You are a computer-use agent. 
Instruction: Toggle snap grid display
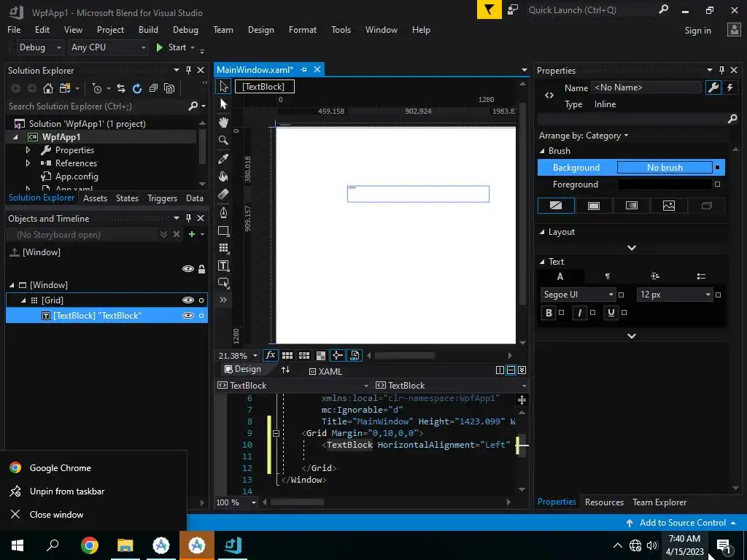(x=287, y=356)
